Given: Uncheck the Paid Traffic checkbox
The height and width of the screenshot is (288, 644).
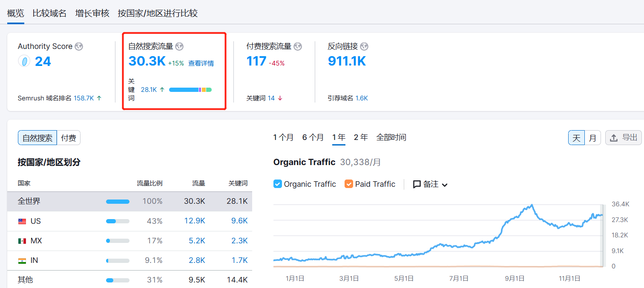Looking at the screenshot, I should coord(349,184).
